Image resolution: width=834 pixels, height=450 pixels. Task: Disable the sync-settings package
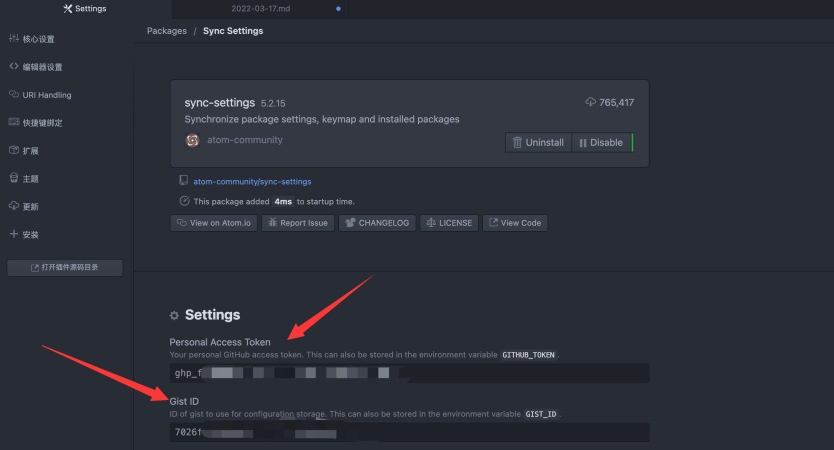click(x=600, y=143)
